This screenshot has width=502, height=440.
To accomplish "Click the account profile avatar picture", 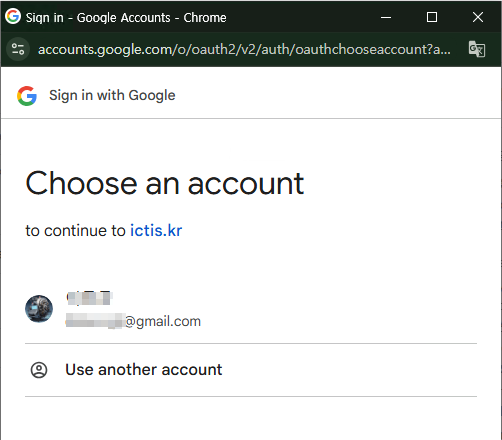I will tap(39, 309).
